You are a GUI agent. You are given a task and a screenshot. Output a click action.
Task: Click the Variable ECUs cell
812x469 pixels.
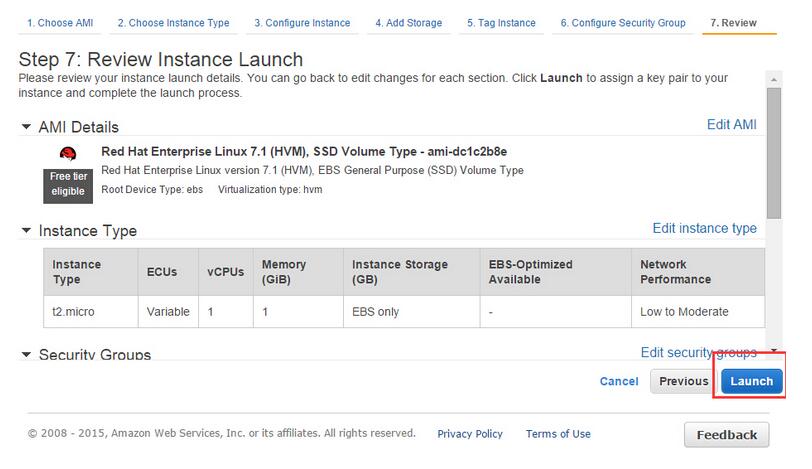(168, 312)
